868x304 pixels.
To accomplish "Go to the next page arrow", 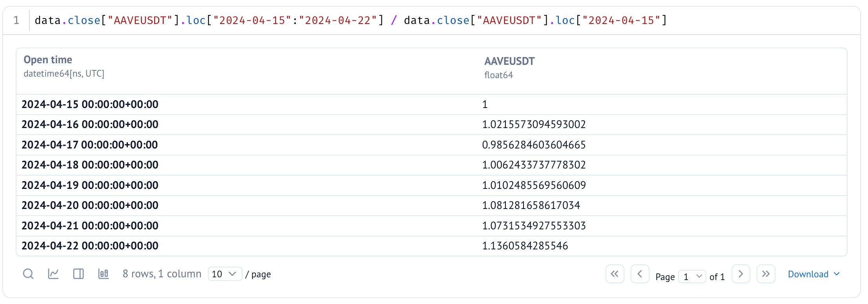I will click(x=741, y=274).
